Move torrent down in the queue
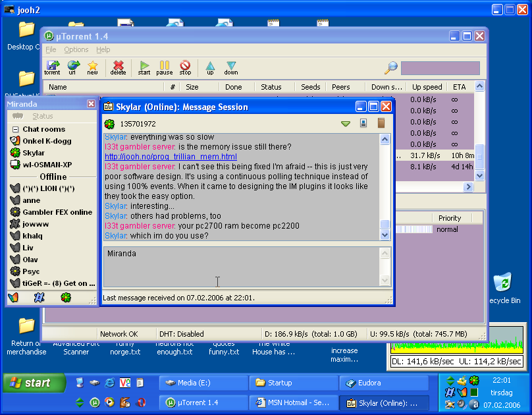532x415 pixels. [231, 67]
